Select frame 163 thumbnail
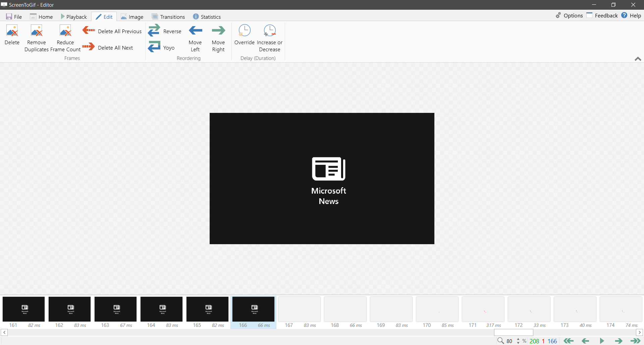 (115, 312)
